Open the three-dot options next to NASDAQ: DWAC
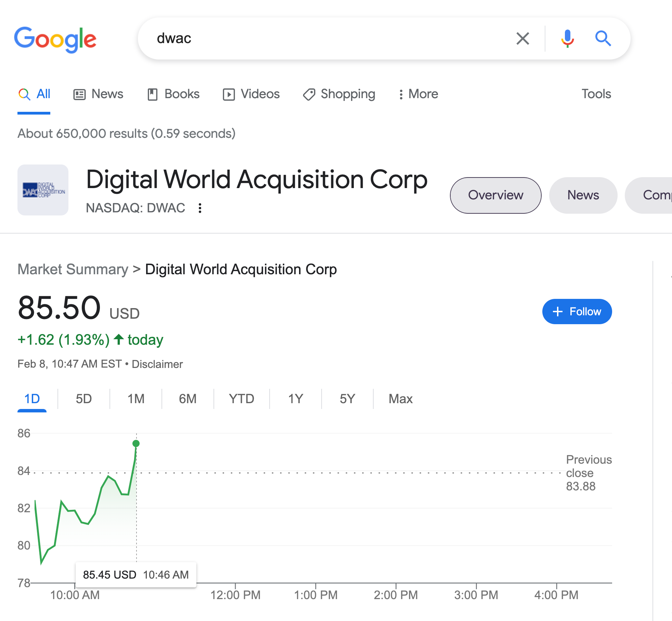This screenshot has width=672, height=621. tap(200, 208)
